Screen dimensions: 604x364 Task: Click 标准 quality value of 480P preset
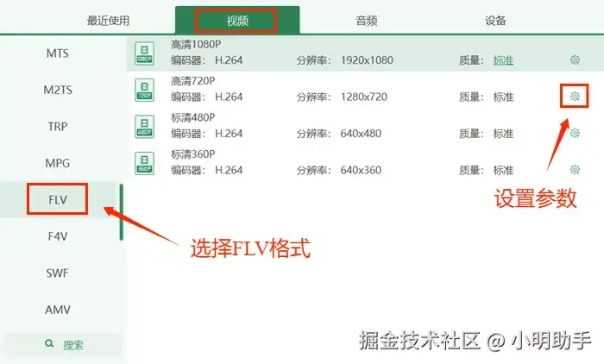pos(503,134)
